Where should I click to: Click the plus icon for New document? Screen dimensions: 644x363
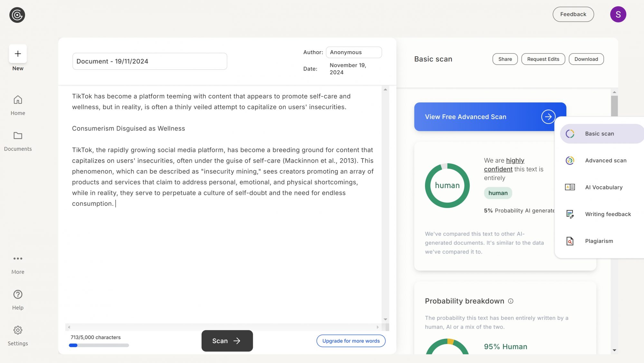(x=18, y=53)
